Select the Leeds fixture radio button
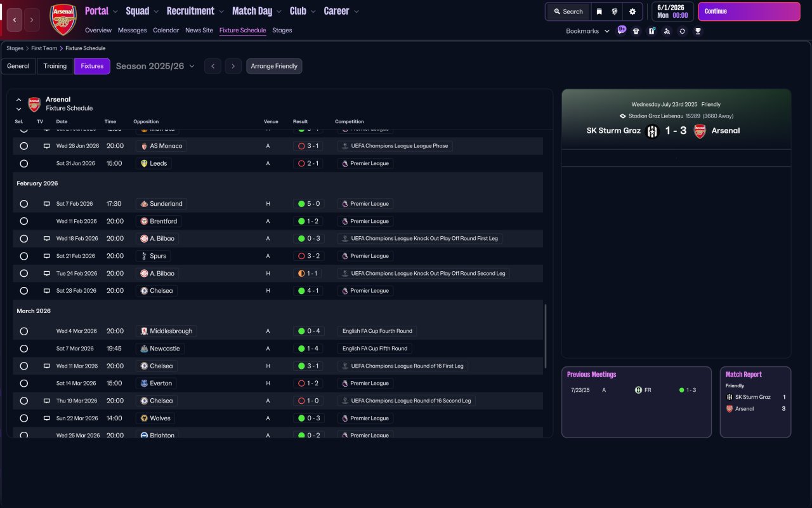The image size is (812, 508). tap(24, 163)
